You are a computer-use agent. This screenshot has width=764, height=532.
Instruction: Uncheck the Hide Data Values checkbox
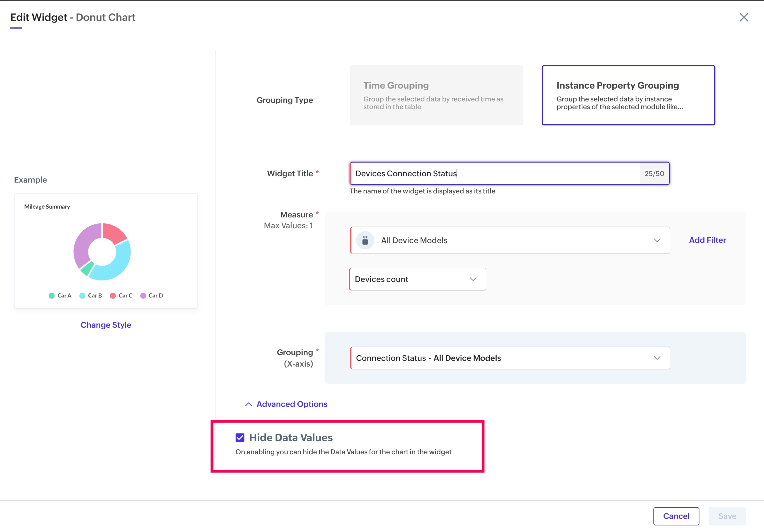(x=240, y=437)
